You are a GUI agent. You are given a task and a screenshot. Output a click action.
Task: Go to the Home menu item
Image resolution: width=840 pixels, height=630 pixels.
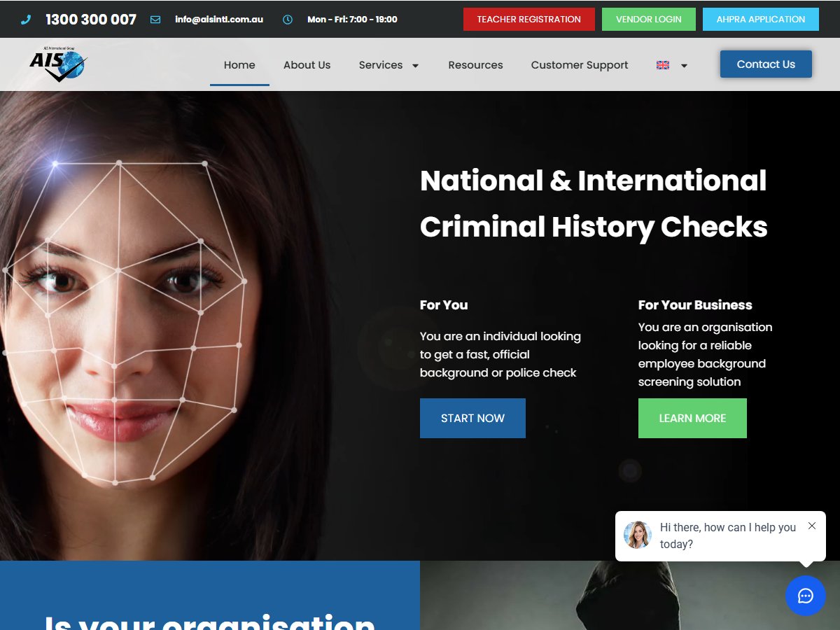click(239, 65)
